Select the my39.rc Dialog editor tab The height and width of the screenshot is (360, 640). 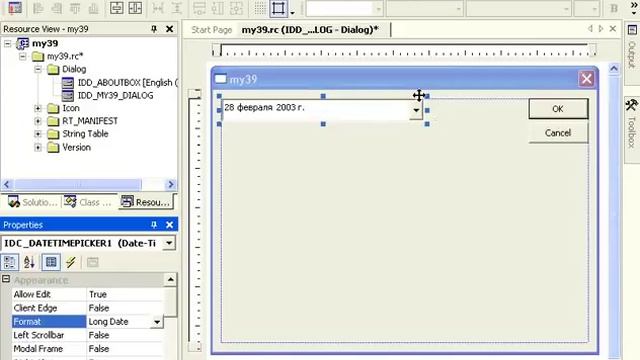click(x=310, y=30)
